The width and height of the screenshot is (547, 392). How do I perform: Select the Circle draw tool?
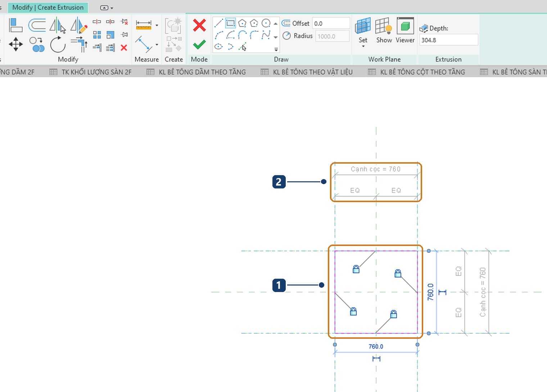pos(266,23)
